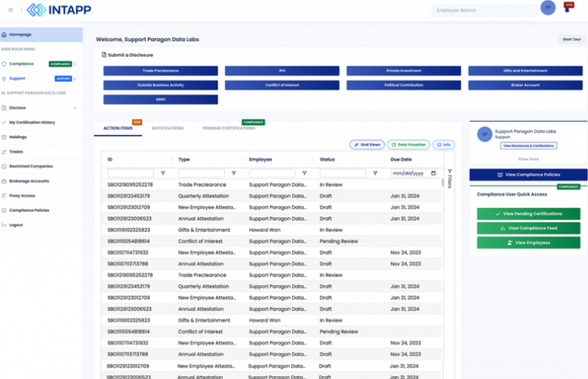Image resolution: width=588 pixels, height=379 pixels.
Task: Open the Filters side panel
Action: [x=450, y=179]
